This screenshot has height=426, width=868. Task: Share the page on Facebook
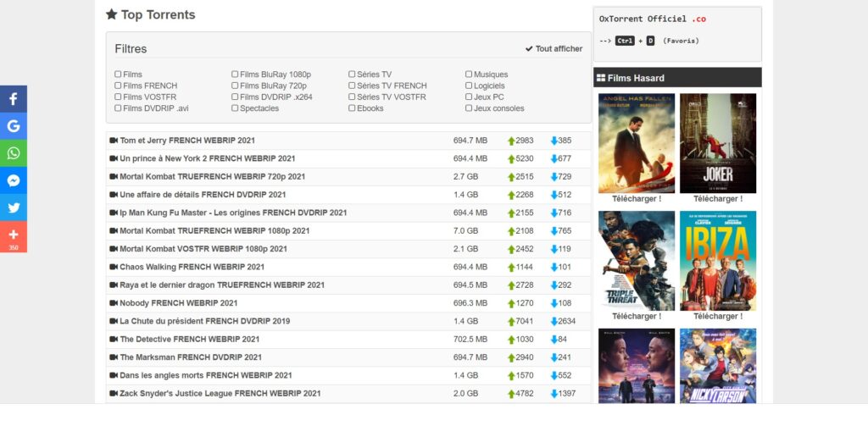point(14,99)
